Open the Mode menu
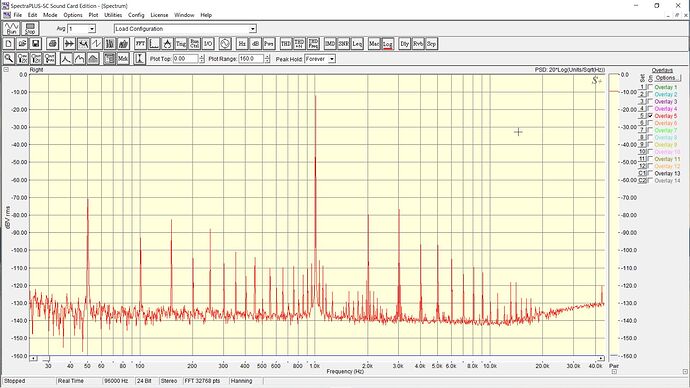This screenshot has height=388, width=690. 50,15
